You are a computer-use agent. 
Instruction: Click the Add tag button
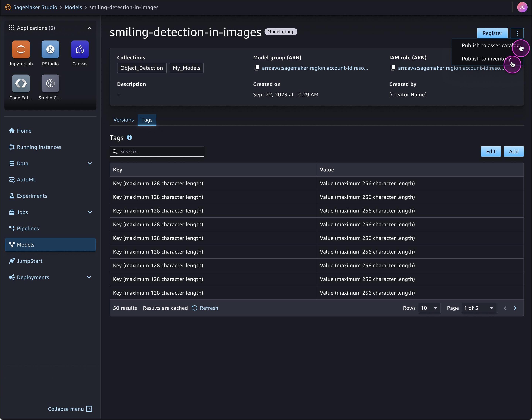[513, 151]
